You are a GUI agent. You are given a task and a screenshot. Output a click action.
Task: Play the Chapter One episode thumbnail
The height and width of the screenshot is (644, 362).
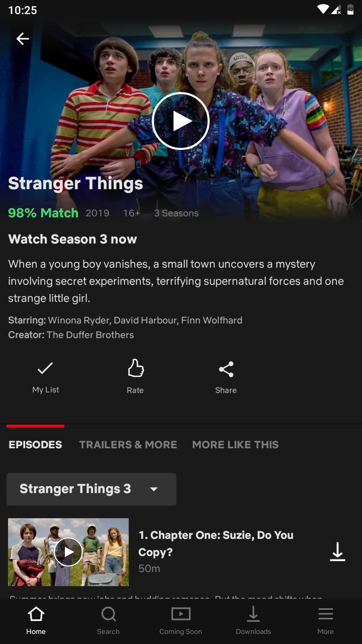tap(68, 552)
